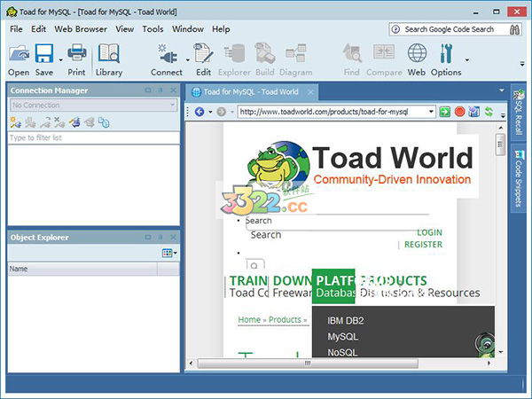
Task: Click the browser Back arrow button
Action: click(x=199, y=112)
